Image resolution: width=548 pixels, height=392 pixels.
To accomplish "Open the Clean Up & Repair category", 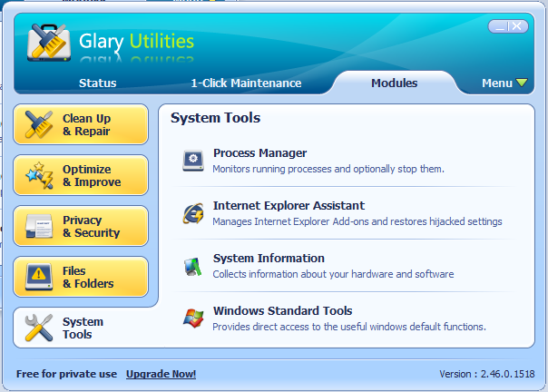I will coord(81,124).
